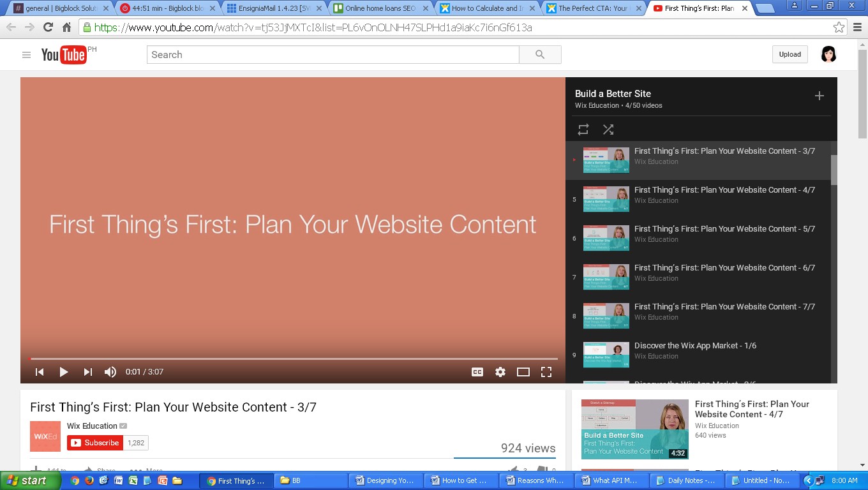The height and width of the screenshot is (490, 868).
Task: Play Discover the Wix App Market 1/6
Action: click(x=699, y=355)
